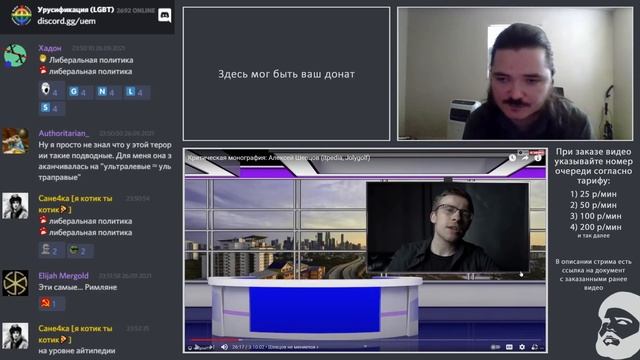Screen dimensions: 640x360
Task: Toggle the first reaction with count 2 under Сане4ка
Action: [51, 250]
